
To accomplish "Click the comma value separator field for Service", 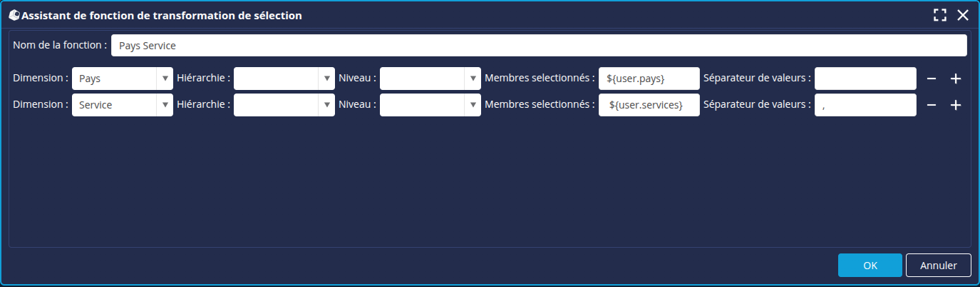I will (x=865, y=105).
